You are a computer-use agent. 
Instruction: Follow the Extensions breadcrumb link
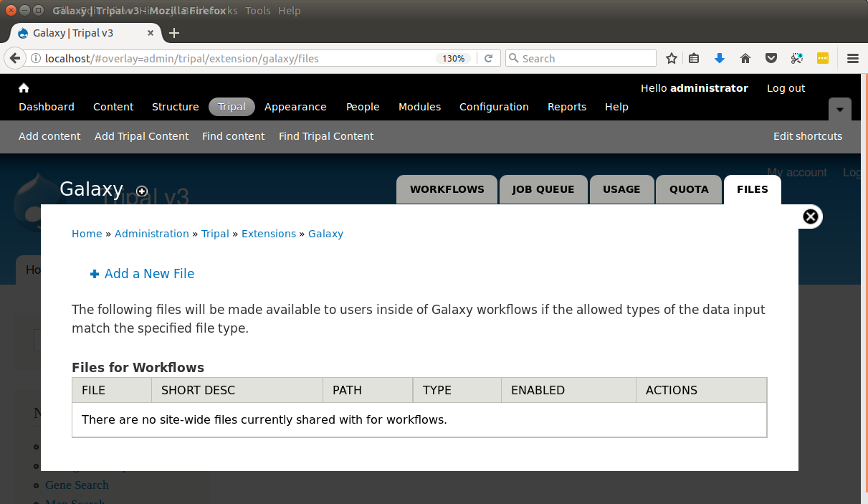[x=269, y=234]
